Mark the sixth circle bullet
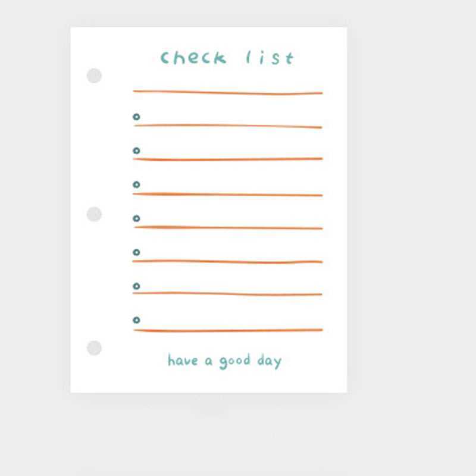 click(x=136, y=286)
